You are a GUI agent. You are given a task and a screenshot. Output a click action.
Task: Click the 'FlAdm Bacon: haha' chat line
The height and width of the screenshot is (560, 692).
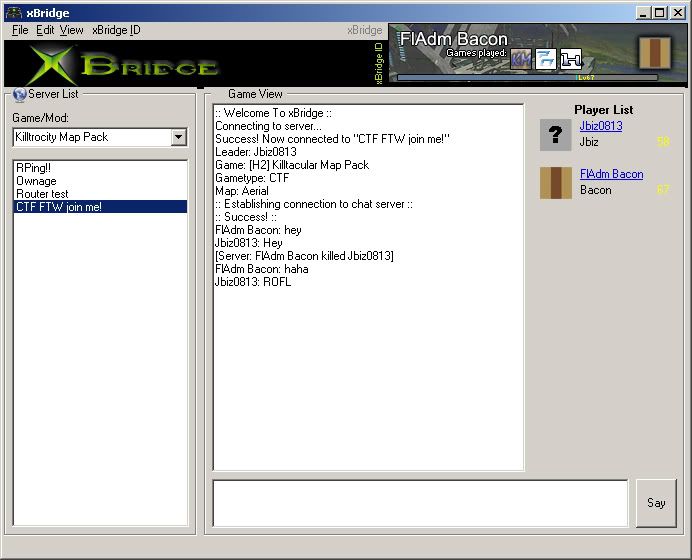tap(262, 269)
